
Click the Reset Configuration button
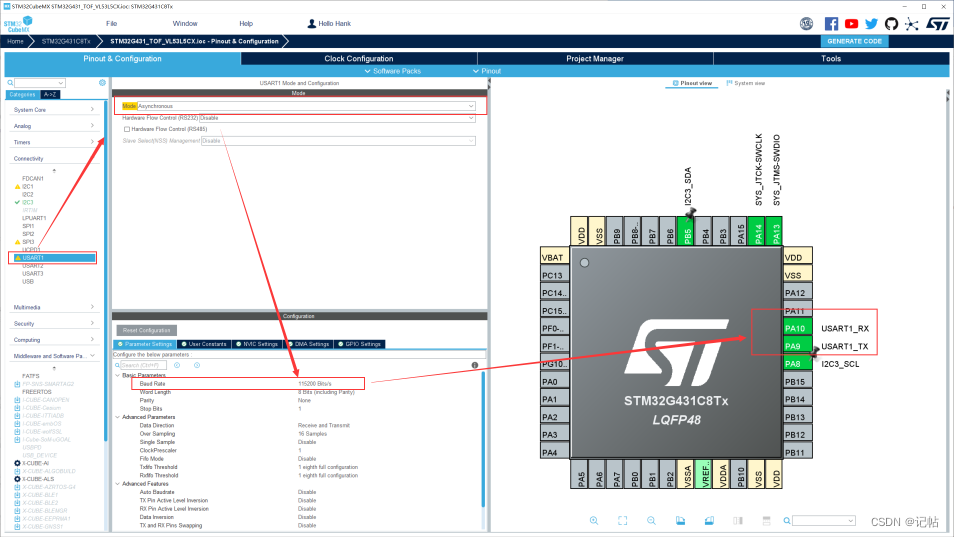(x=147, y=330)
